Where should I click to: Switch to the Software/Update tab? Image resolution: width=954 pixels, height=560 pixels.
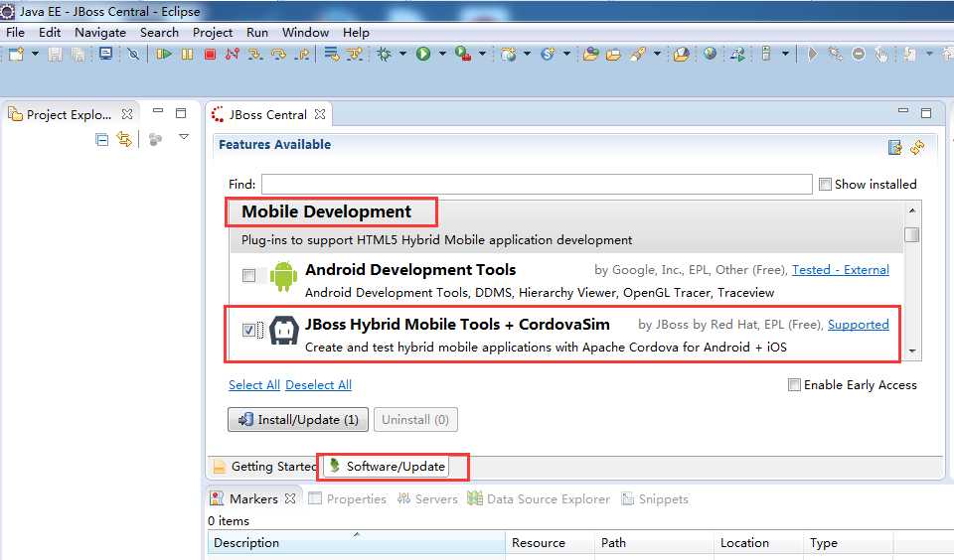[387, 467]
